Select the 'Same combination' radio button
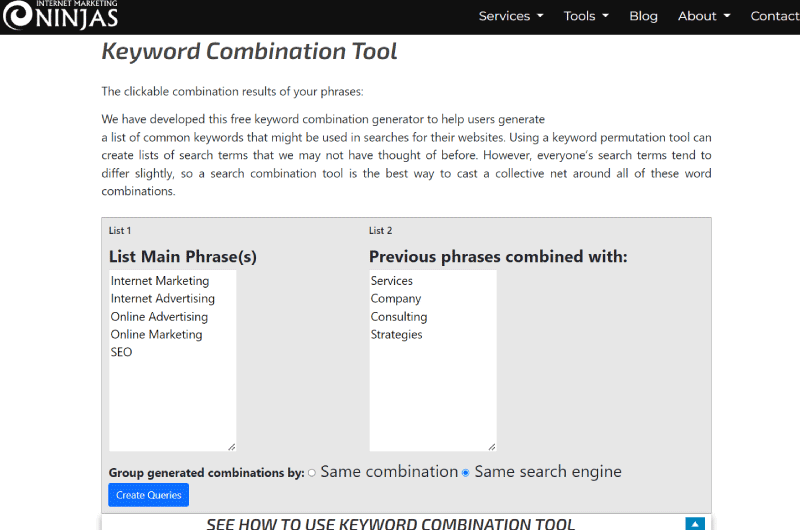 point(312,473)
